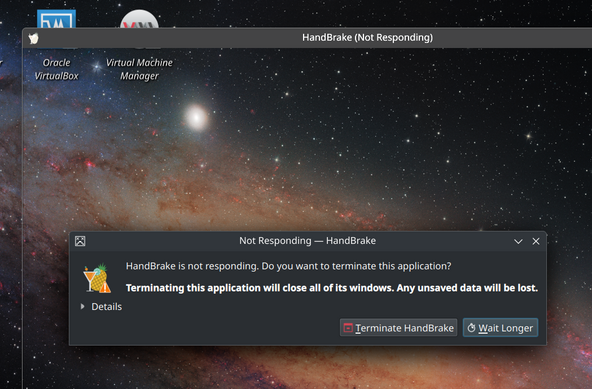
Task: Click the bold unsaved data warning text
Action: tap(332, 288)
